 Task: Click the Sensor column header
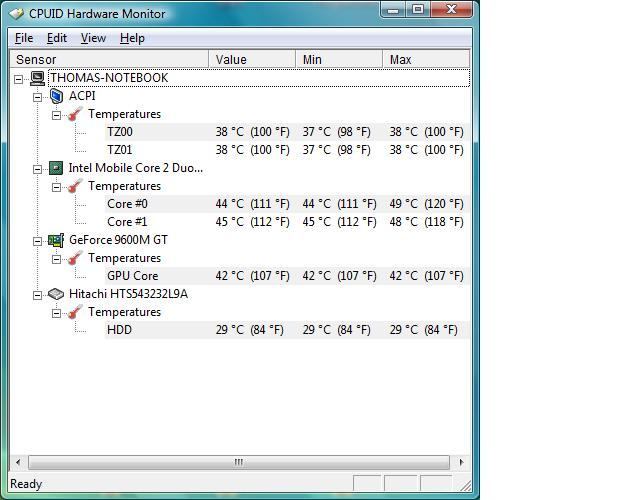(x=109, y=60)
